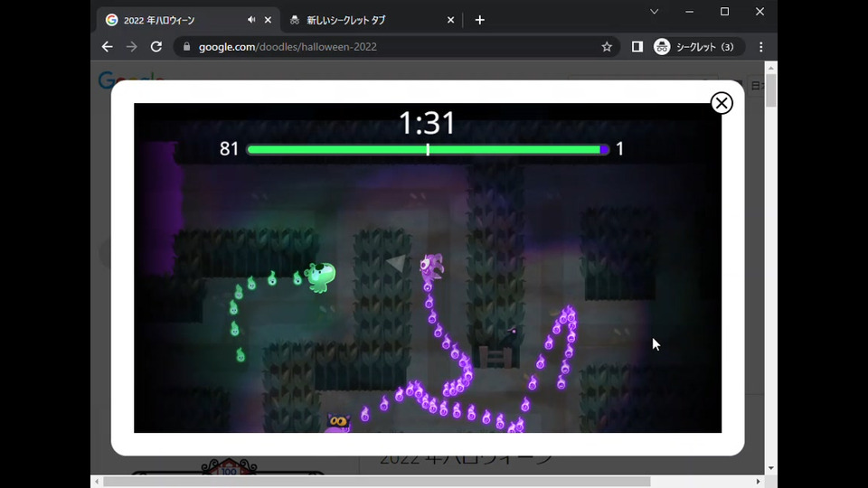The height and width of the screenshot is (488, 868).
Task: Click the purple ghost opponent character
Action: click(x=431, y=267)
